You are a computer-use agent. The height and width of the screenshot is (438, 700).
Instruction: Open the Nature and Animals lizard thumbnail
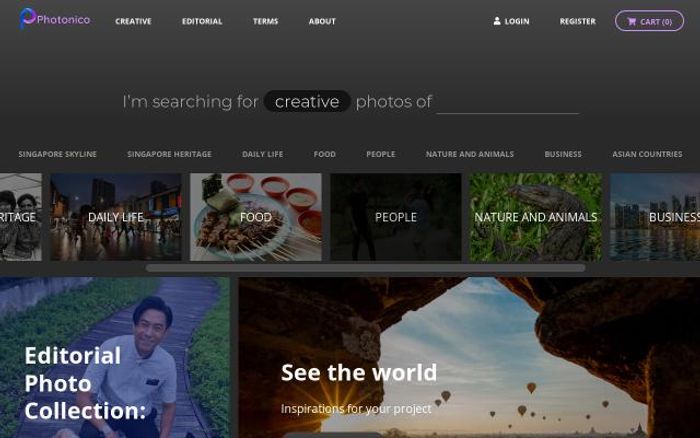coord(535,217)
